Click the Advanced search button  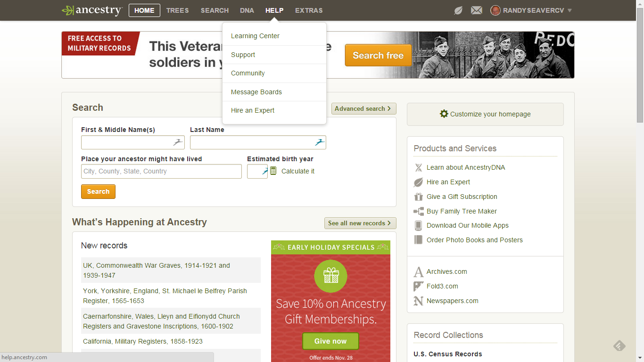[x=363, y=108]
